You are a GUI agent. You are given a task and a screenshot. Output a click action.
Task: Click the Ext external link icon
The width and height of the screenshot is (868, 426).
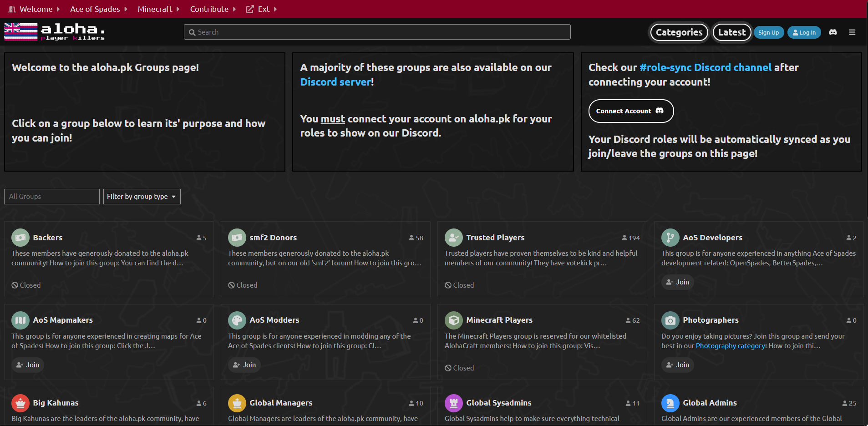point(250,9)
